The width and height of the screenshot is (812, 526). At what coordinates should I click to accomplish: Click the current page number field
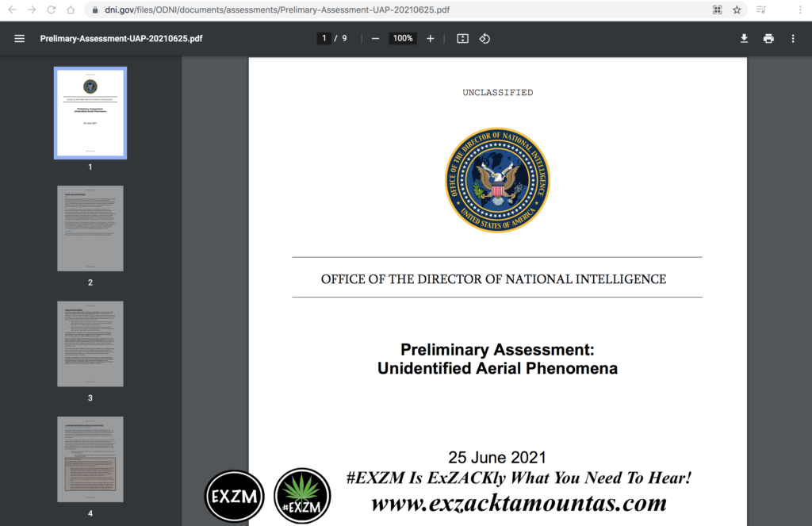coord(324,38)
